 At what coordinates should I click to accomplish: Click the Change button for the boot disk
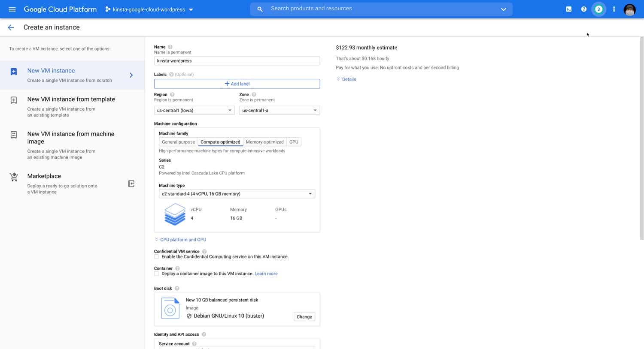click(x=304, y=316)
